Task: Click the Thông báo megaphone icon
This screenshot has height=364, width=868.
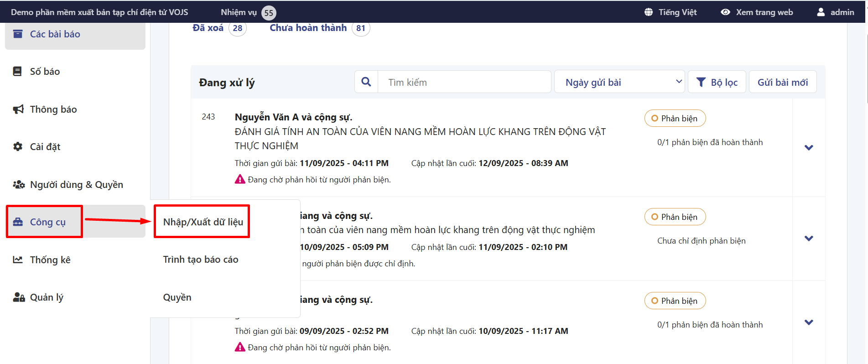Action: [18, 109]
